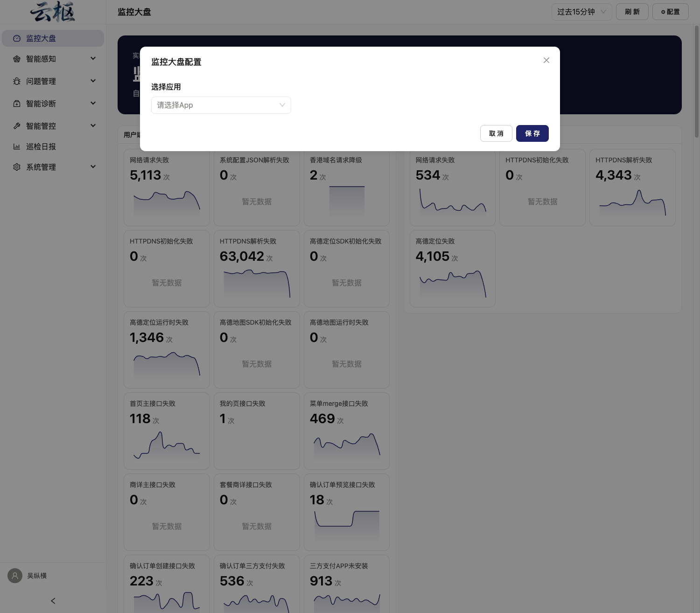700x613 pixels.
Task: Click the 智能管控 wrench icon
Action: [17, 126]
